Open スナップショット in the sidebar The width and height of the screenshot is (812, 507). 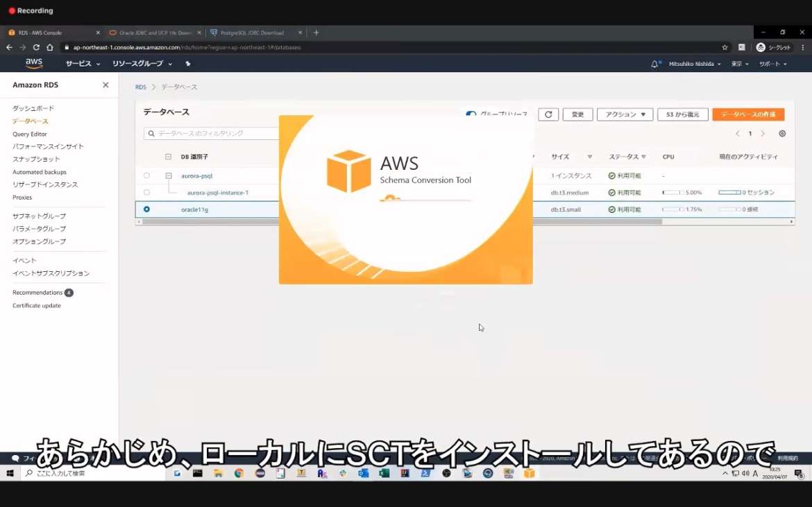[36, 160]
